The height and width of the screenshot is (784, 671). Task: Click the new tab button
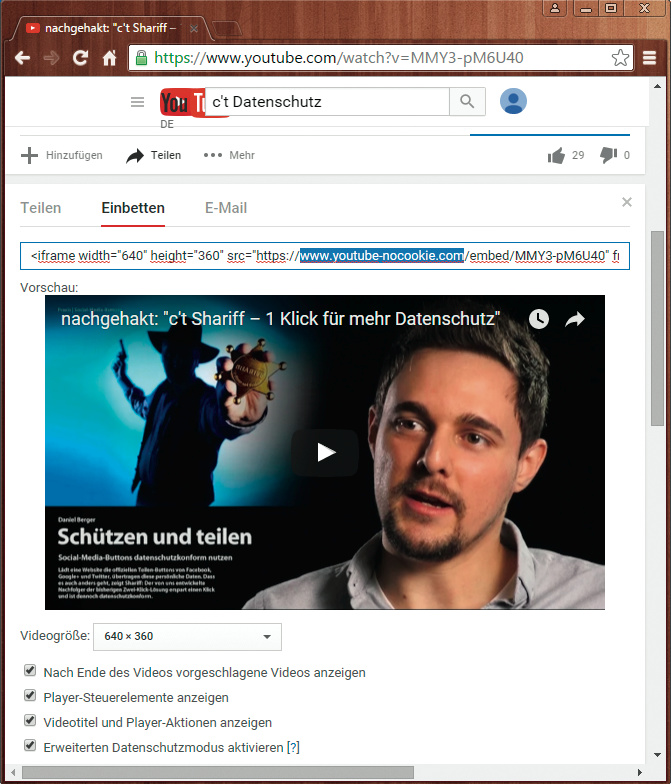(x=226, y=28)
